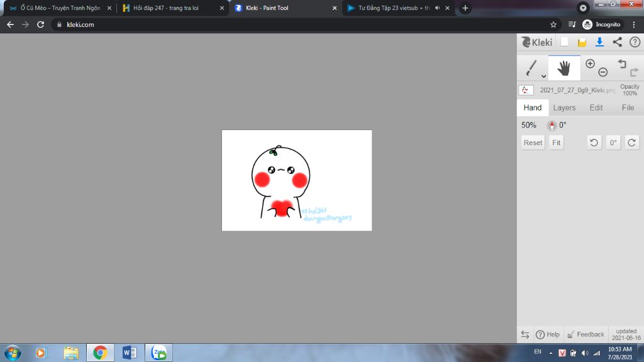Open the Chrome three-dot menu

(634, 25)
